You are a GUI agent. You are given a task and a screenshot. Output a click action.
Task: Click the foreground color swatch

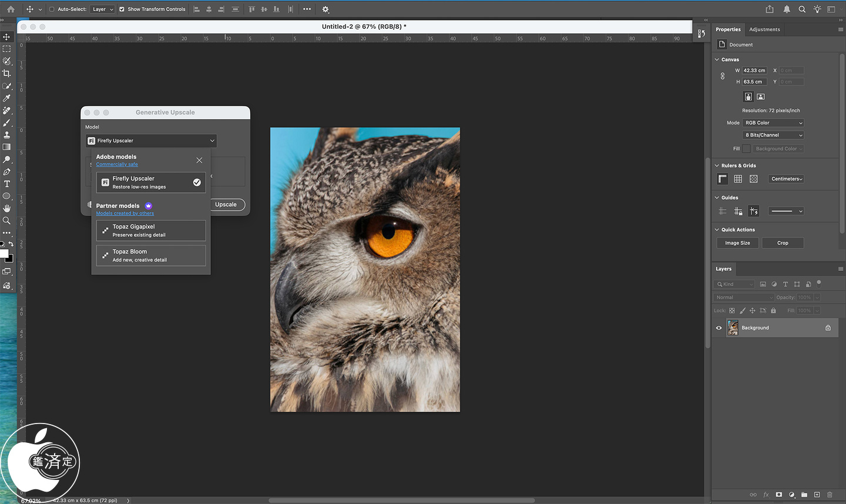pos(4,254)
